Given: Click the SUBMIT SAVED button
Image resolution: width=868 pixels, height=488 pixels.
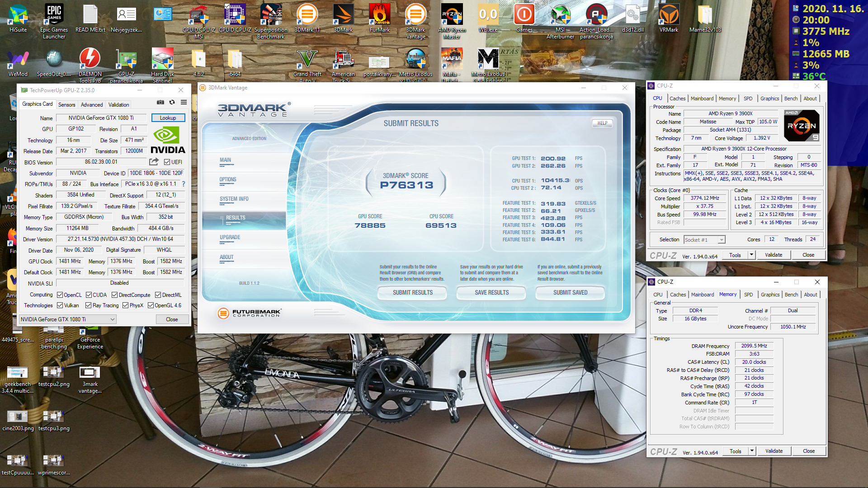Looking at the screenshot, I should pos(570,292).
